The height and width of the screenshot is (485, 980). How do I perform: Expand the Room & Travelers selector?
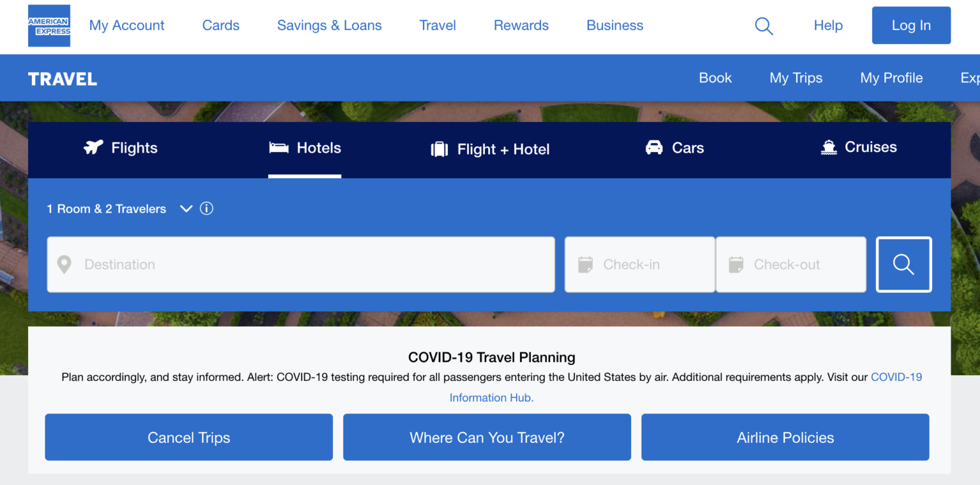[x=186, y=209]
